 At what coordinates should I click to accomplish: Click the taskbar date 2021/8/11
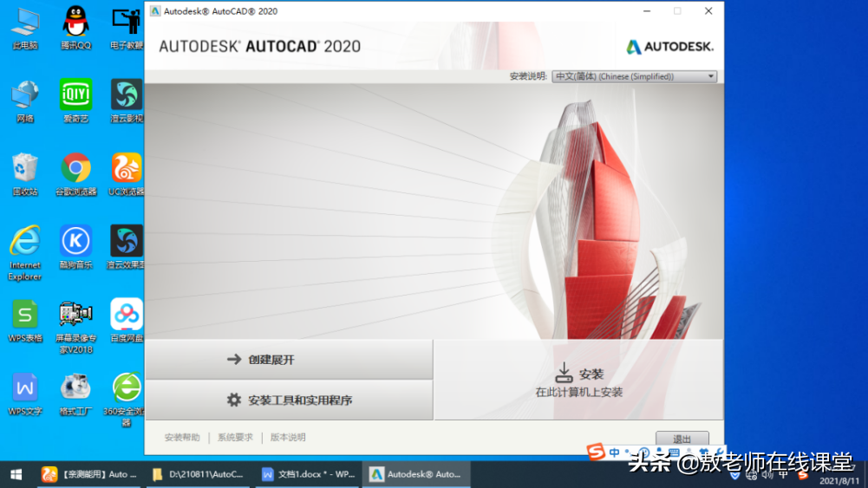click(839, 481)
